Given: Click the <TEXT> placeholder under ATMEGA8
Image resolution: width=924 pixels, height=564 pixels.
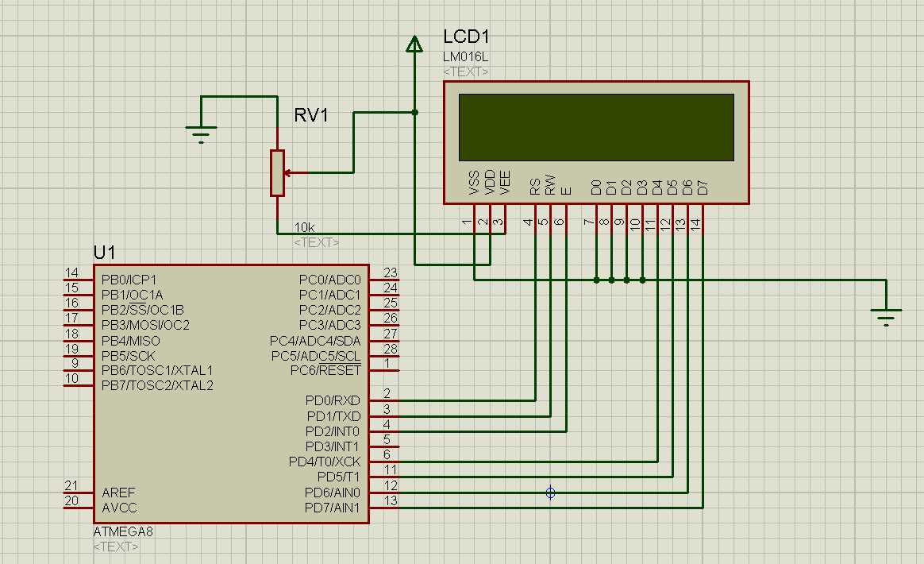Looking at the screenshot, I should click(x=116, y=547).
